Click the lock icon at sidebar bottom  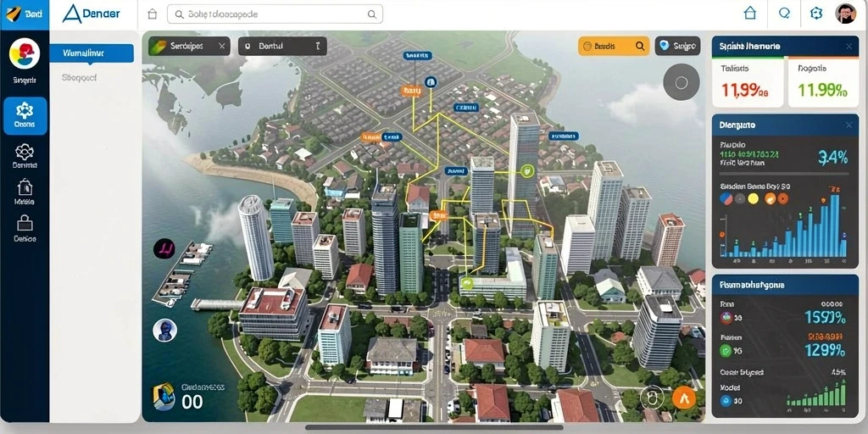point(25,223)
